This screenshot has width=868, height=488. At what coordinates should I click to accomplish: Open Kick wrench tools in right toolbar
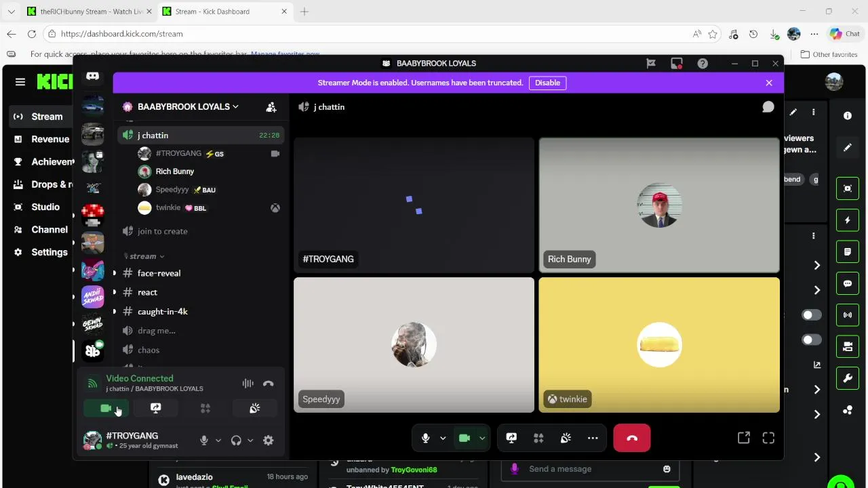848,378
